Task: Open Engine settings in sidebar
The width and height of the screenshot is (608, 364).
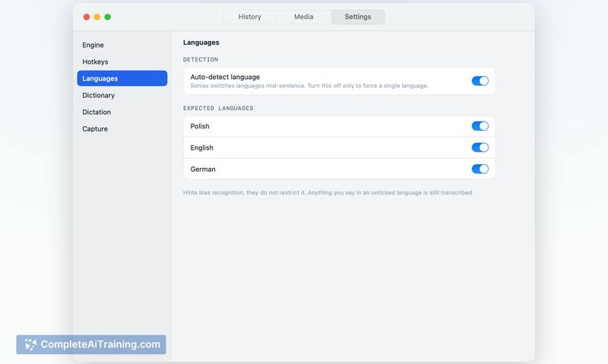Action: click(x=122, y=45)
